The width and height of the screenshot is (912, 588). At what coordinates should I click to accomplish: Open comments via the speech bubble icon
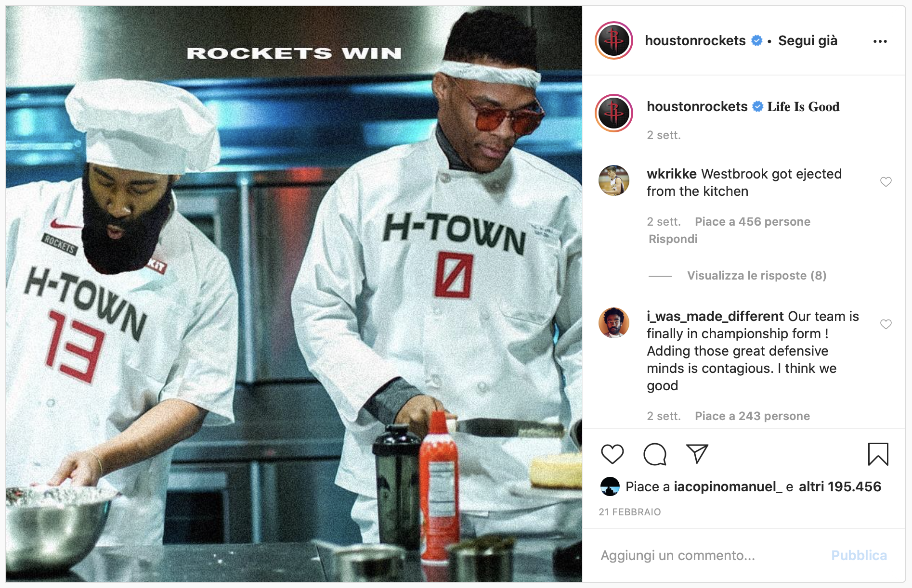[x=654, y=454]
